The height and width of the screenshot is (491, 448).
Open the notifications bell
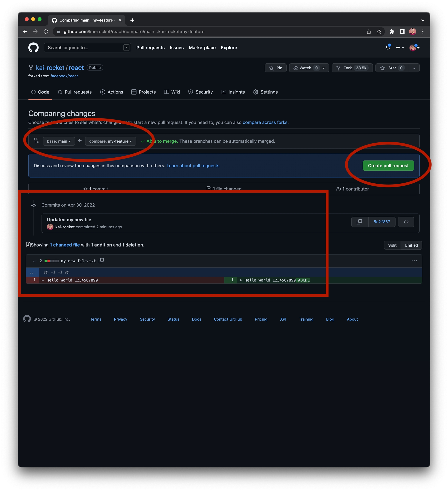click(388, 48)
